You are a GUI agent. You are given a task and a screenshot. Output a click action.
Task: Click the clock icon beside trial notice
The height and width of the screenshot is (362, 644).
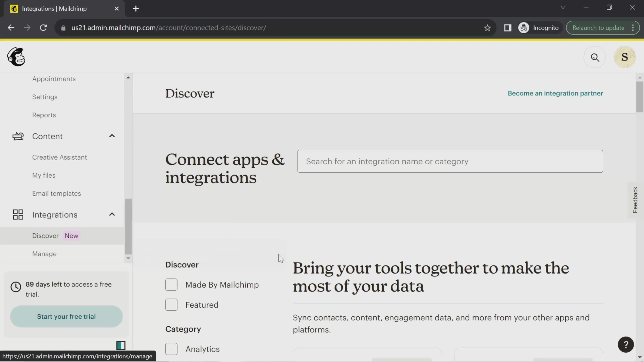[x=16, y=287]
